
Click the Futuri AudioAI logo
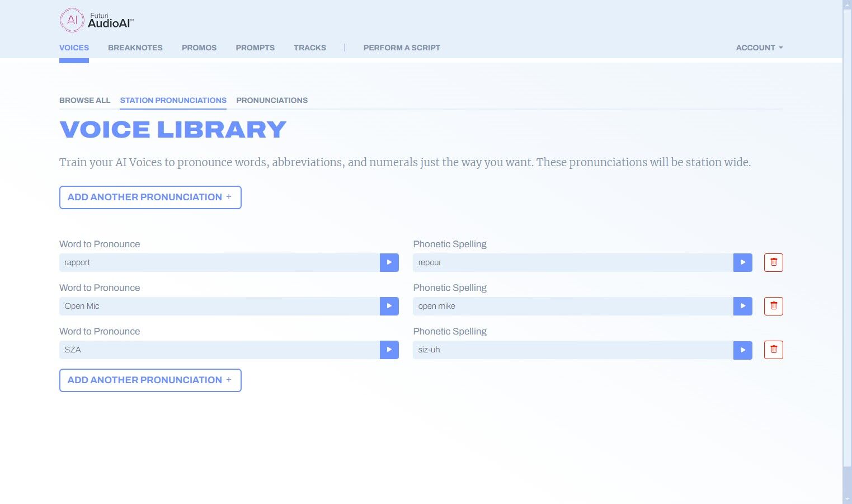coord(96,20)
